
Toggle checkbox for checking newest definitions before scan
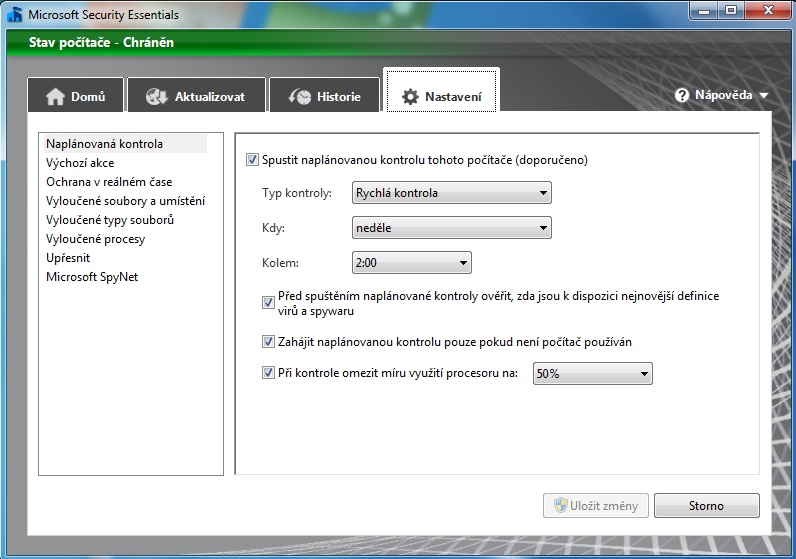pyautogui.click(x=268, y=303)
